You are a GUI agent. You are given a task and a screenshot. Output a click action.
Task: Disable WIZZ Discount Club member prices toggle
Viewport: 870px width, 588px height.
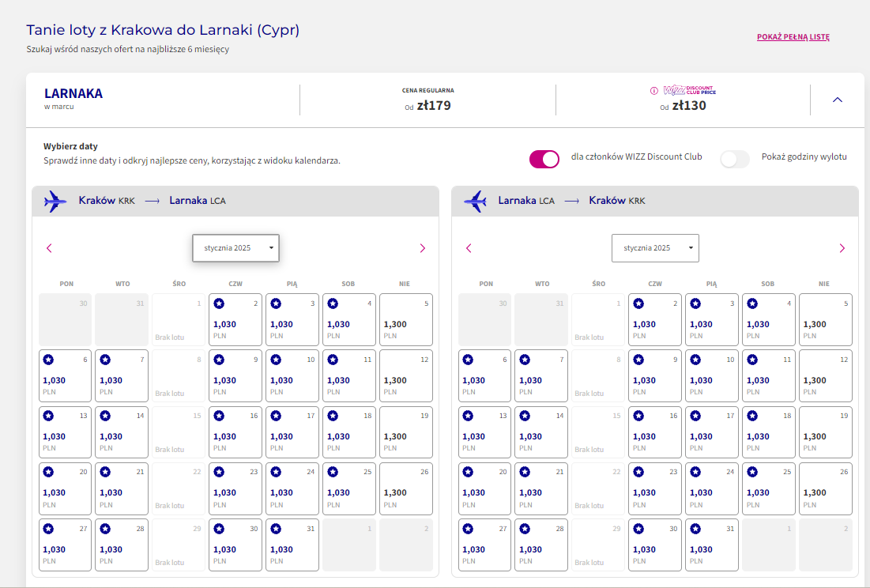click(x=544, y=159)
